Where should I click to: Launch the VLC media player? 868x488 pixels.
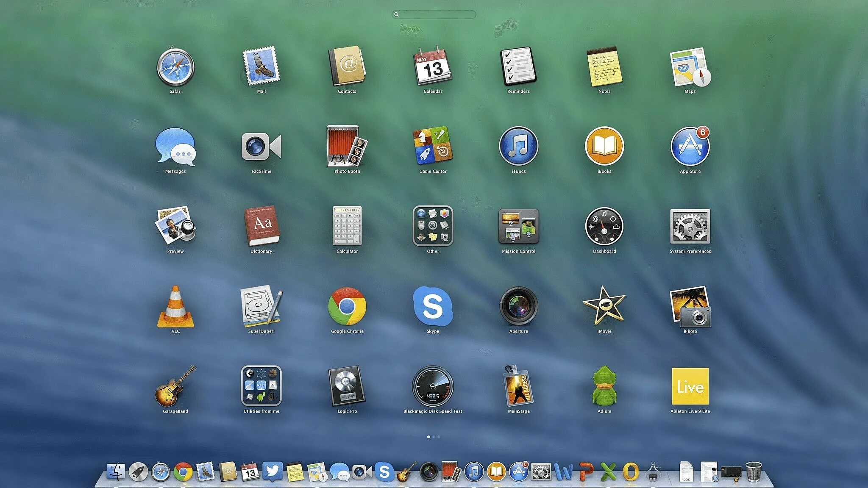coord(175,306)
